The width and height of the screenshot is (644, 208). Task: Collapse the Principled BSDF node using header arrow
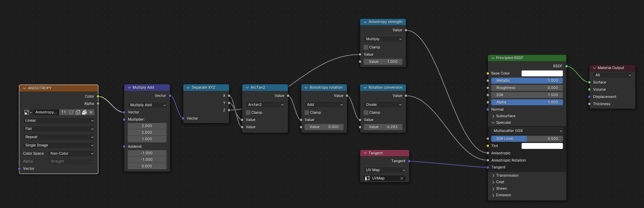tap(493, 58)
